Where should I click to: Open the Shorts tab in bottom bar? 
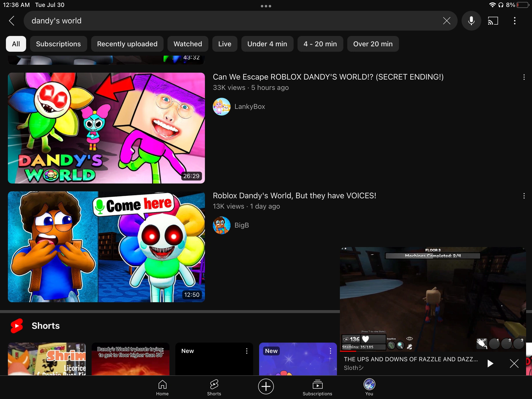click(x=214, y=387)
